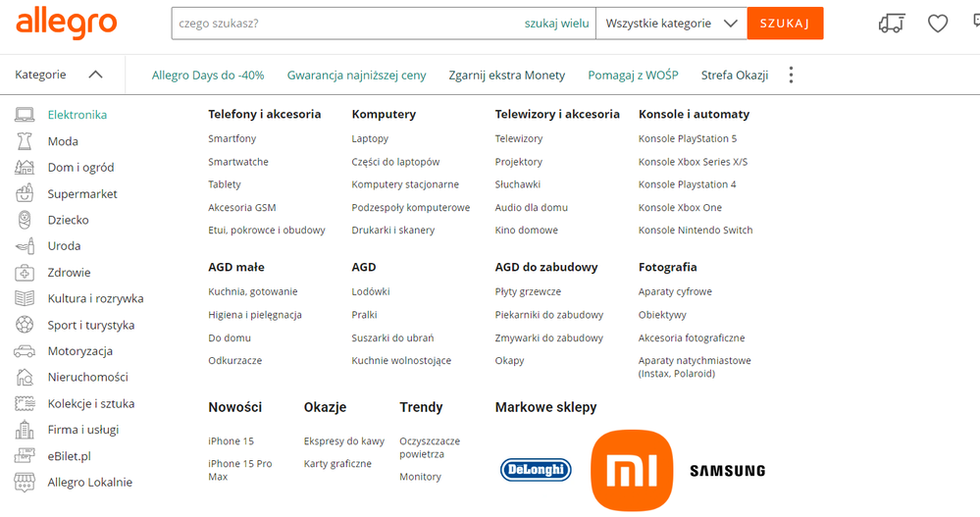The image size is (980, 517).
Task: Open Oczyszczacze powietrza link
Action: 430,447
